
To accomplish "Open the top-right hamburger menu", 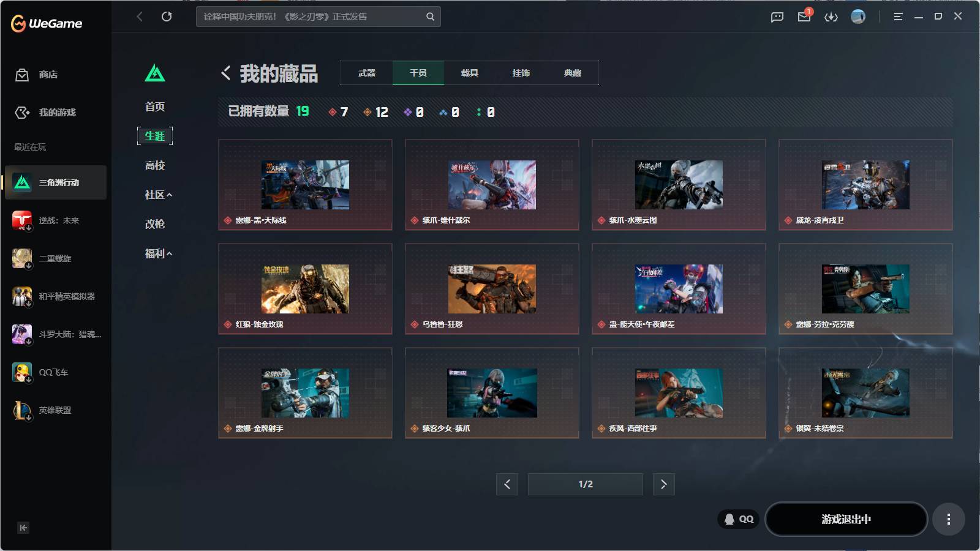I will tap(899, 17).
